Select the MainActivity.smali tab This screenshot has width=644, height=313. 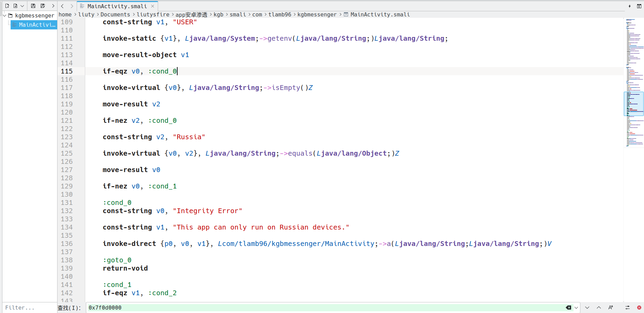click(117, 6)
